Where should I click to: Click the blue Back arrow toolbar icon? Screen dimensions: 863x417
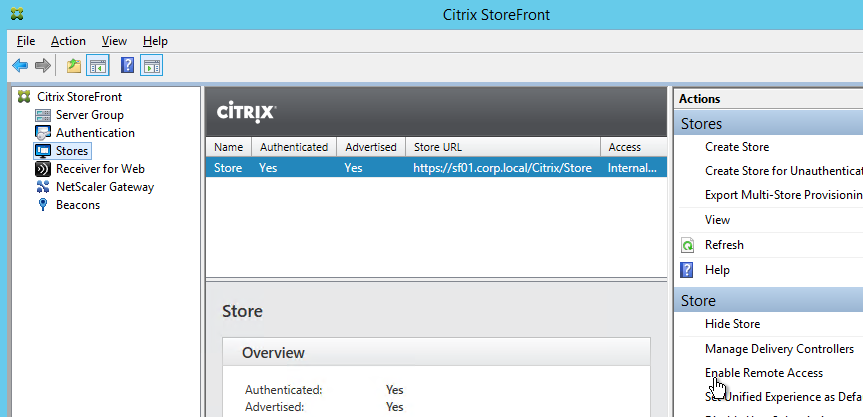coord(20,66)
